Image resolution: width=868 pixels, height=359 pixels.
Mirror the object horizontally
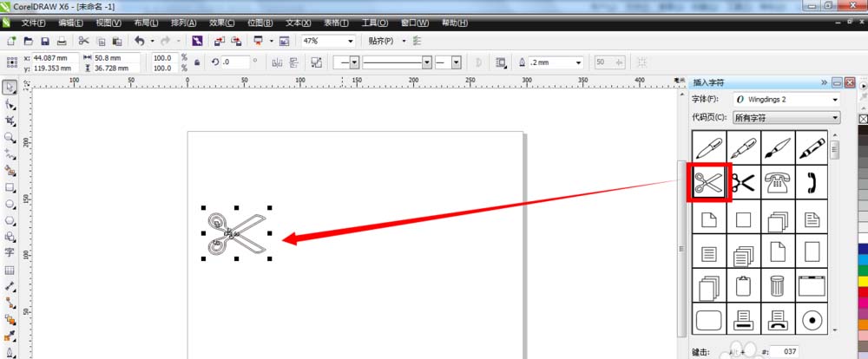tap(278, 63)
